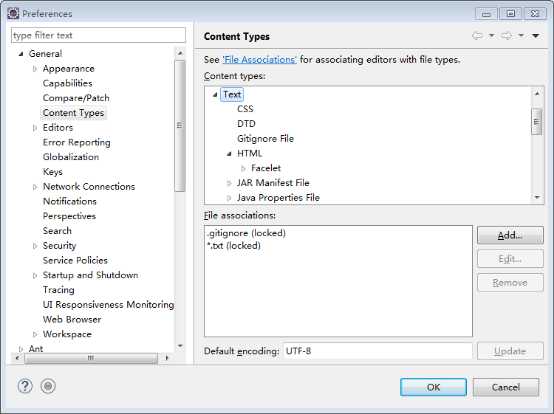Screen dimensions: 554x414
Task: Open the Content Types view menu triangle
Action: tap(536, 36)
